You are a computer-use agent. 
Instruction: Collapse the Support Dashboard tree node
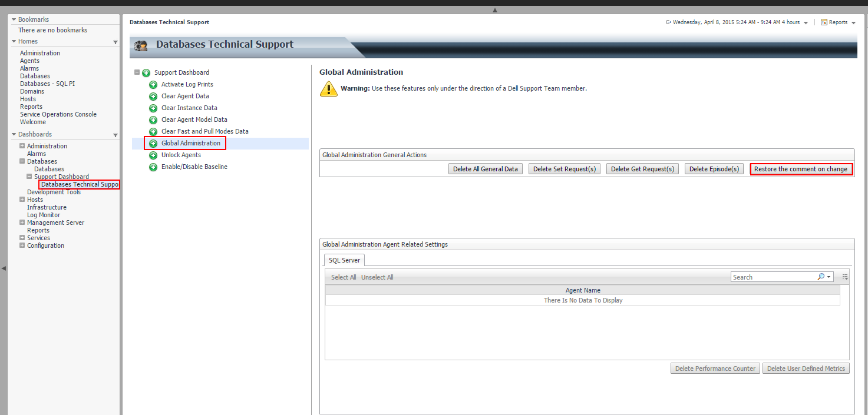tap(137, 72)
